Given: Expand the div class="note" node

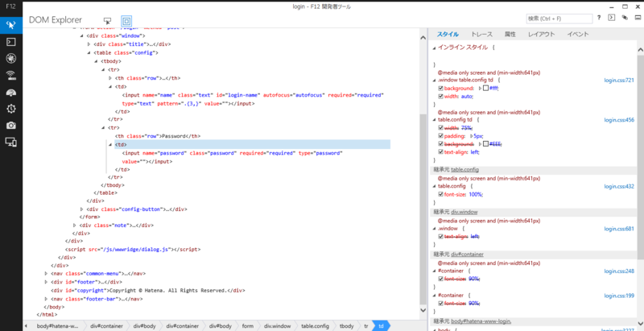Looking at the screenshot, I should click(x=75, y=225).
